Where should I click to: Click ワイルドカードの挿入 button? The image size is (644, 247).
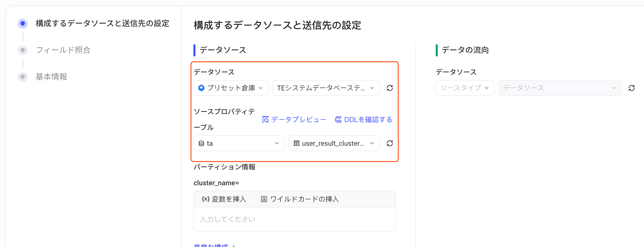[x=300, y=199]
